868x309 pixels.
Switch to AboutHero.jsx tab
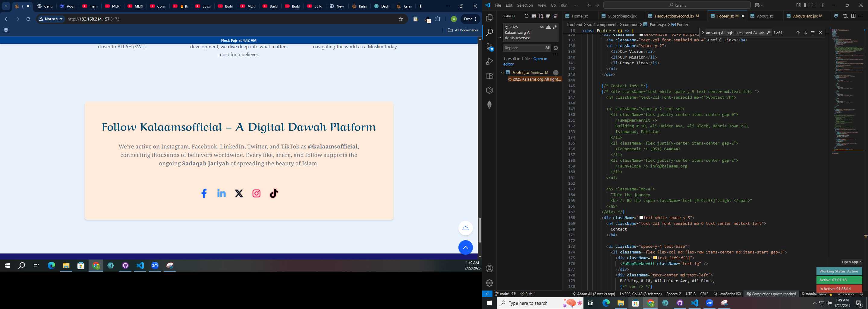click(807, 16)
